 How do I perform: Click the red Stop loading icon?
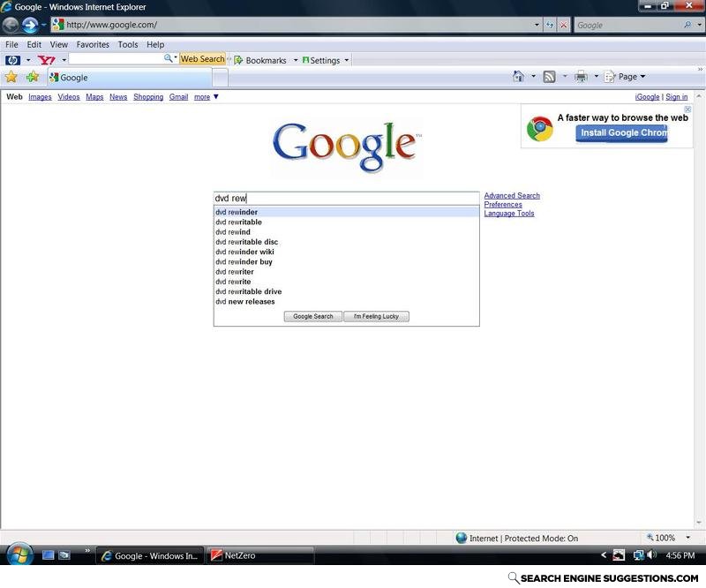click(563, 25)
